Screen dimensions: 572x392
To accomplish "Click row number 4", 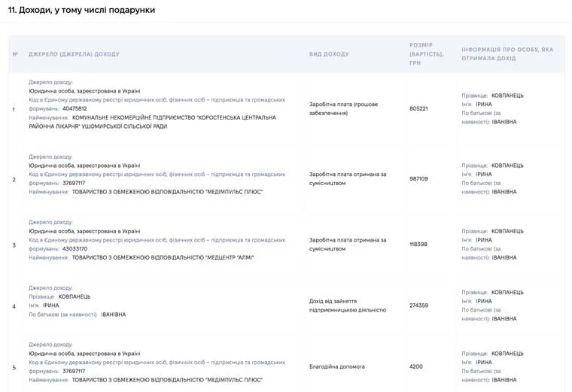I will pos(14,307).
